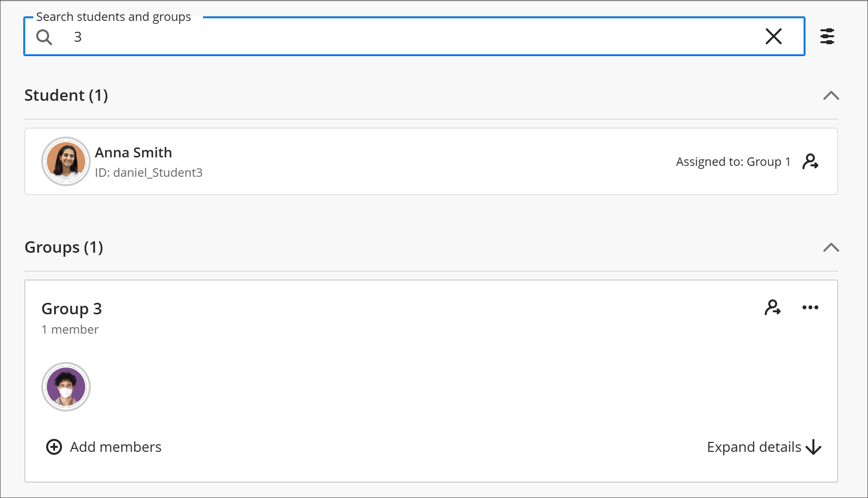This screenshot has height=498, width=868.
Task: Clear the search with the X icon
Action: 773,36
